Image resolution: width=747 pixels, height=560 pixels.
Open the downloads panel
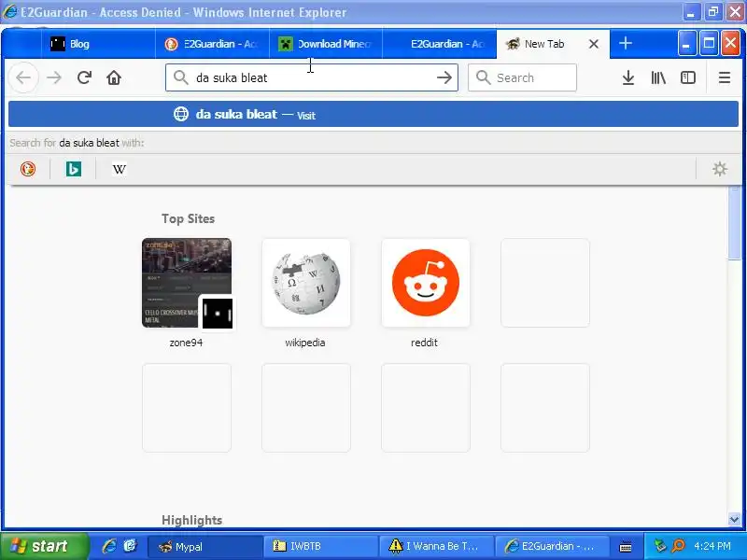628,77
